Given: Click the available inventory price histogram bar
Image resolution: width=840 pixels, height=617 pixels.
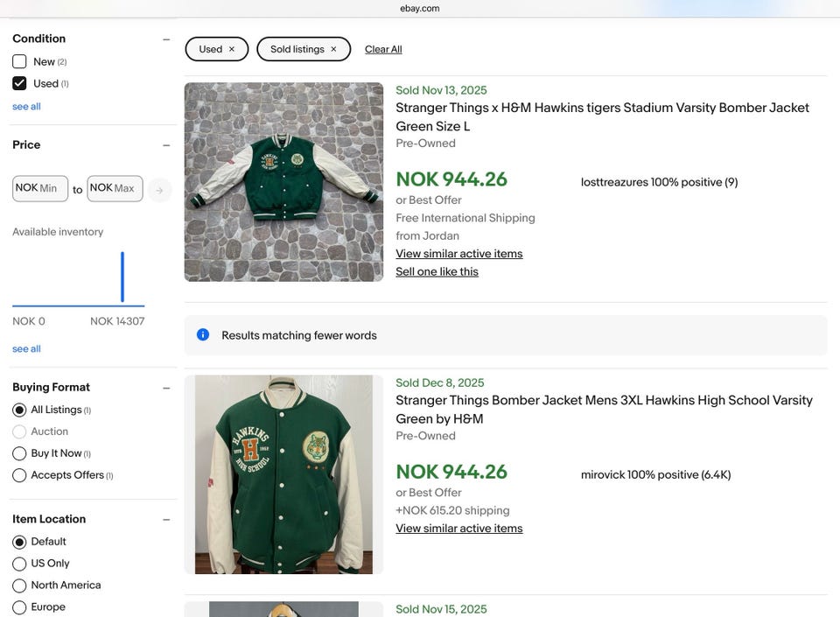Looking at the screenshot, I should pos(122,277).
